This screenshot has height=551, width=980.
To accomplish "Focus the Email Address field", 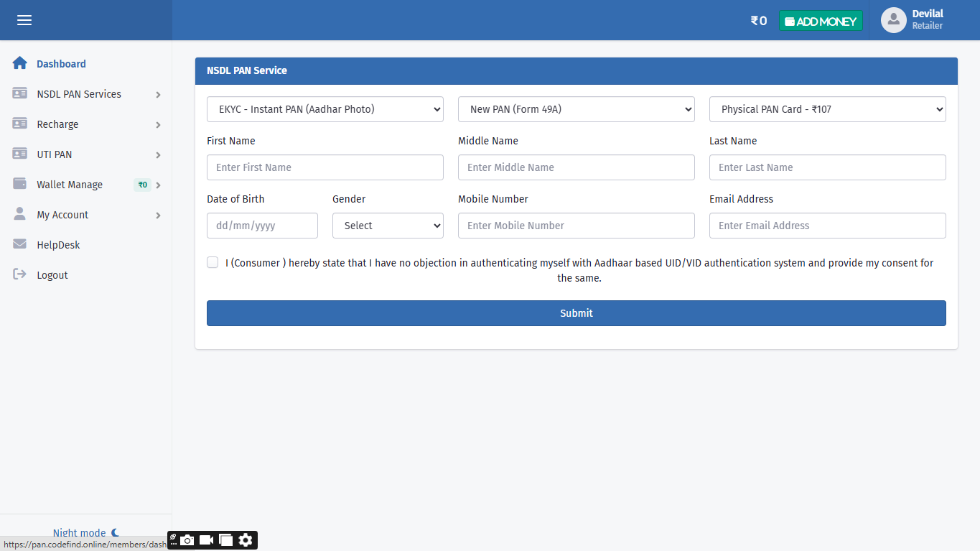I will click(x=828, y=226).
